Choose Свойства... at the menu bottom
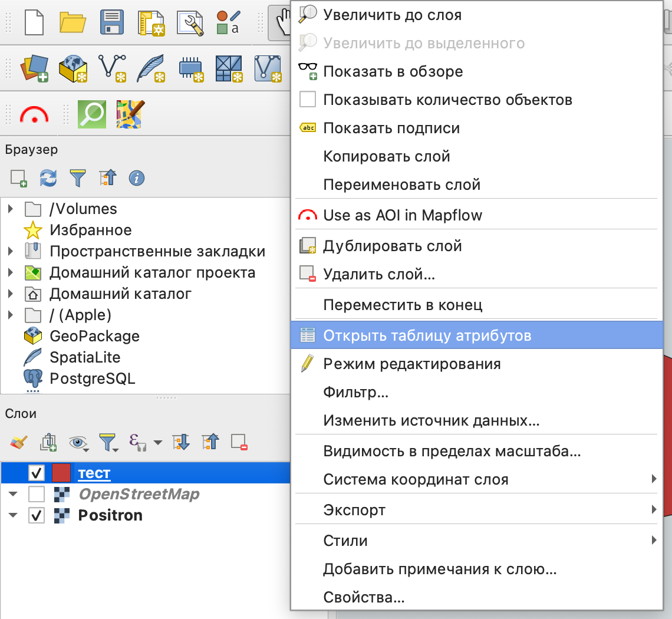 pyautogui.click(x=364, y=597)
